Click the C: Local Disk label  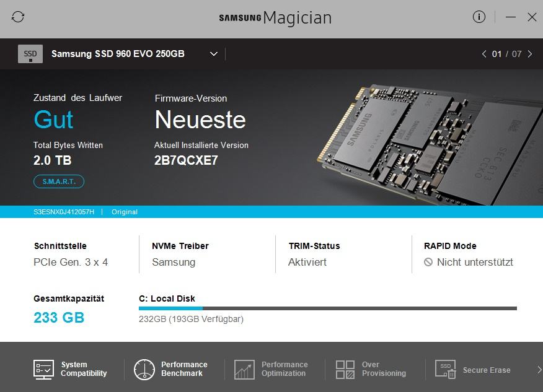tap(167, 298)
